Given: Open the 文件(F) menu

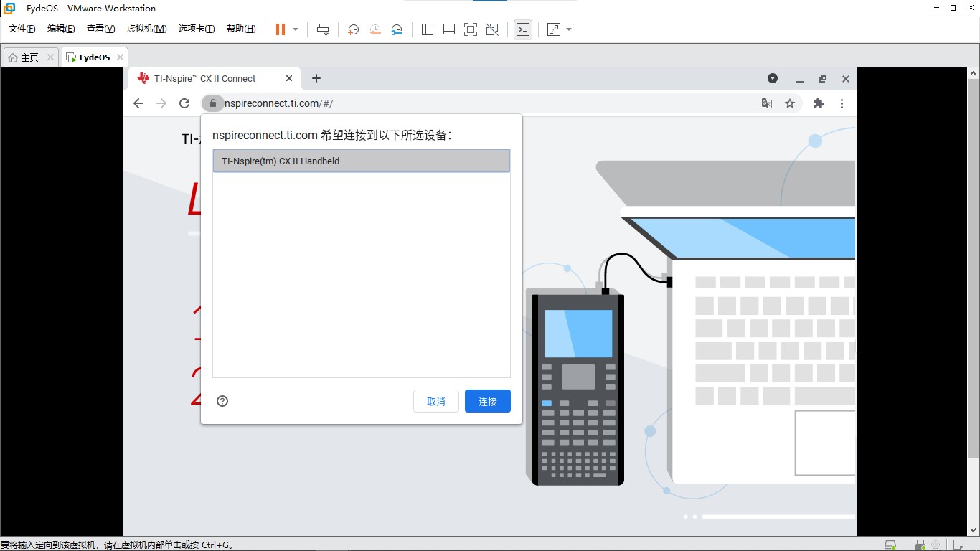Looking at the screenshot, I should pos(22,29).
